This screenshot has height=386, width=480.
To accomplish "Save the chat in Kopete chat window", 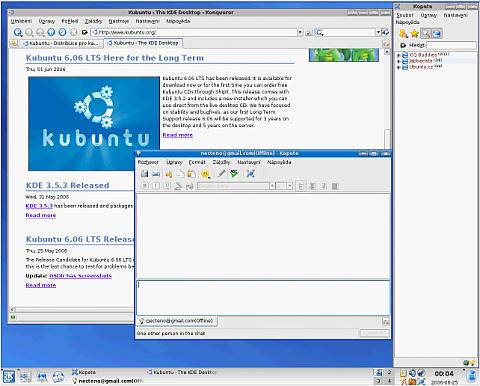I will 144,173.
